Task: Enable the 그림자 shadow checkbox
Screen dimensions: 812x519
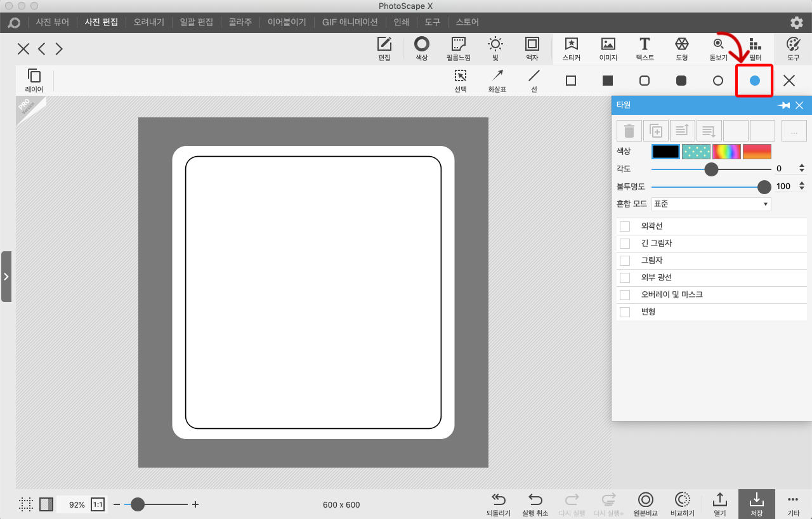Action: 625,261
